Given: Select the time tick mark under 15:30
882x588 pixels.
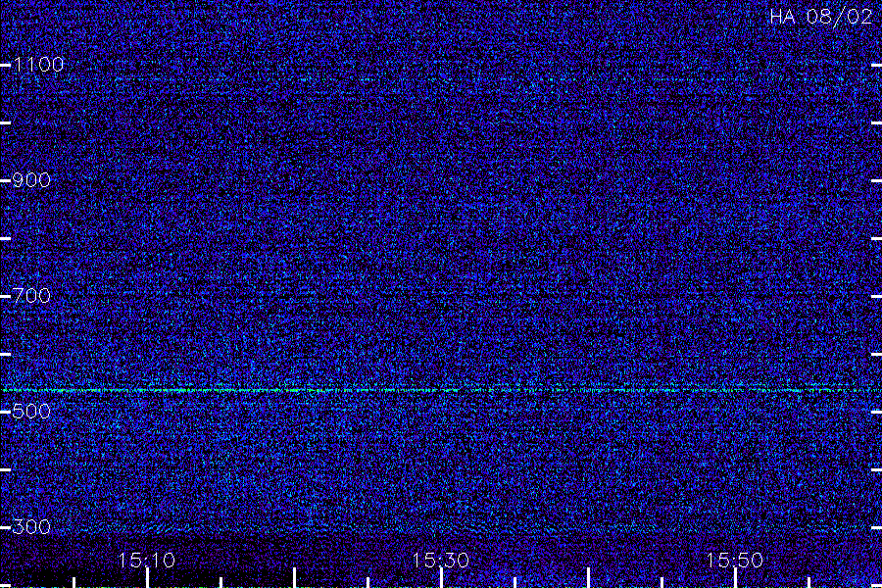Looking at the screenshot, I should (x=441, y=578).
